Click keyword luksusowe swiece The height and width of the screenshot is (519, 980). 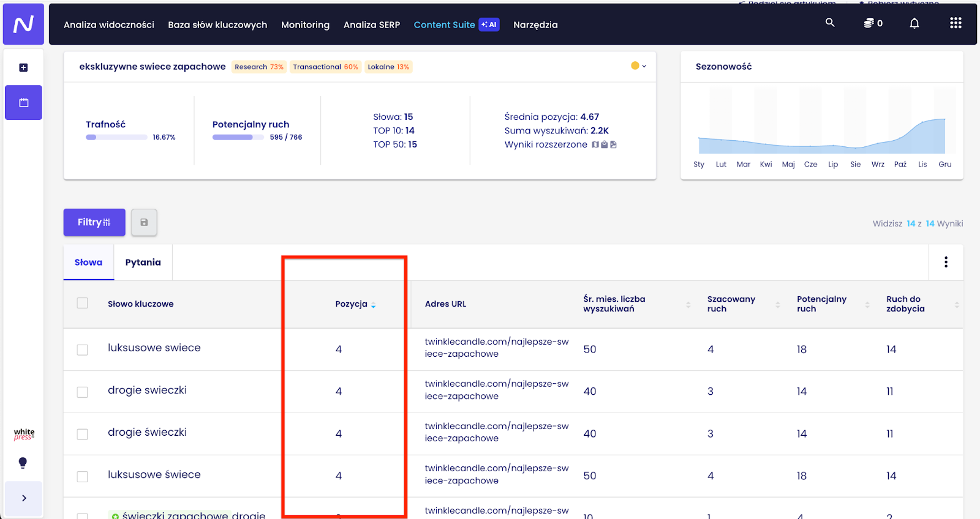pyautogui.click(x=154, y=348)
